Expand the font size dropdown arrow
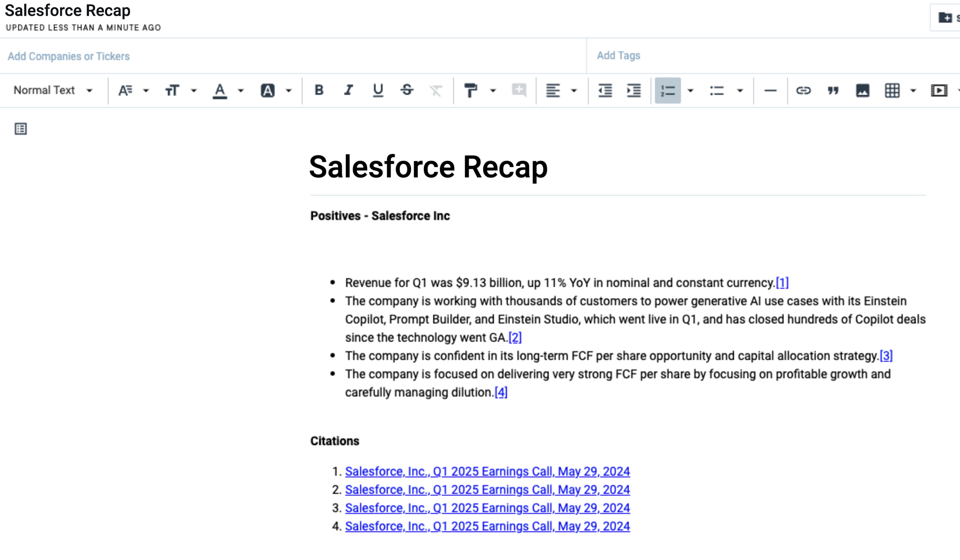Image resolution: width=960 pixels, height=560 pixels. [x=193, y=91]
